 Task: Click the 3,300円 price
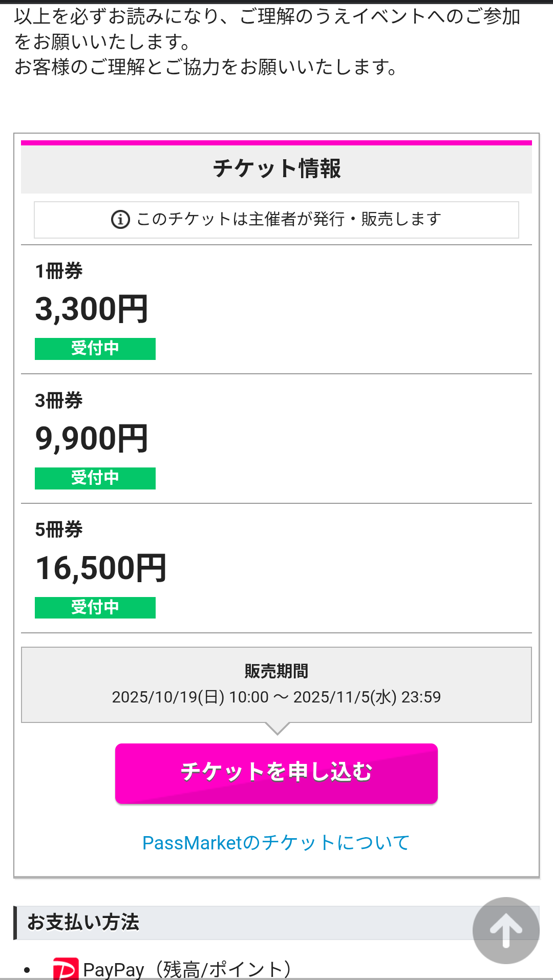pyautogui.click(x=92, y=309)
